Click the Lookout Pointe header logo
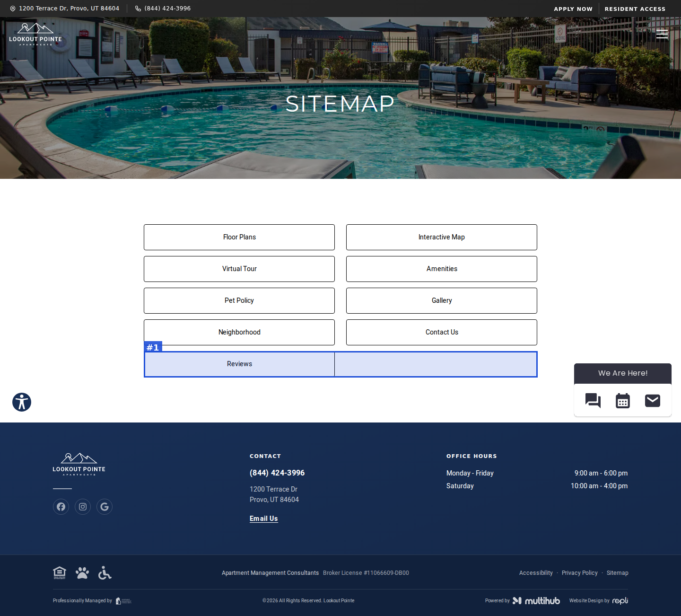681x616 pixels. (x=35, y=34)
